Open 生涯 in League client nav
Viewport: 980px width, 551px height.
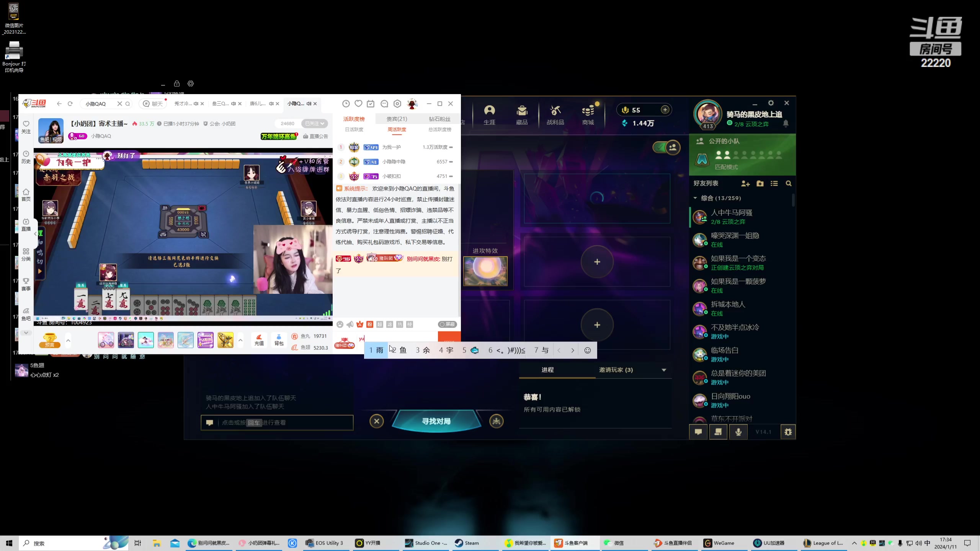490,115
